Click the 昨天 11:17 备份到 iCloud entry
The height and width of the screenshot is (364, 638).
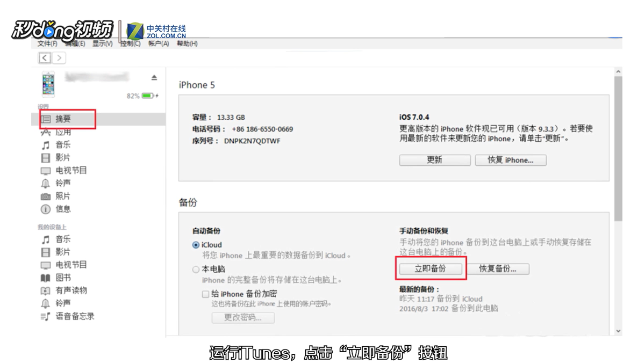441,299
